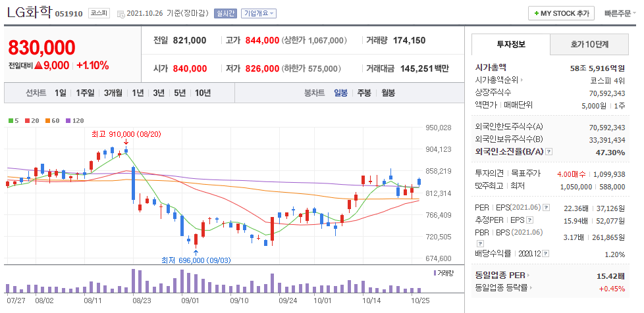Click the red up-triangle beside 9,000
The width and height of the screenshot is (644, 313).
[38, 65]
